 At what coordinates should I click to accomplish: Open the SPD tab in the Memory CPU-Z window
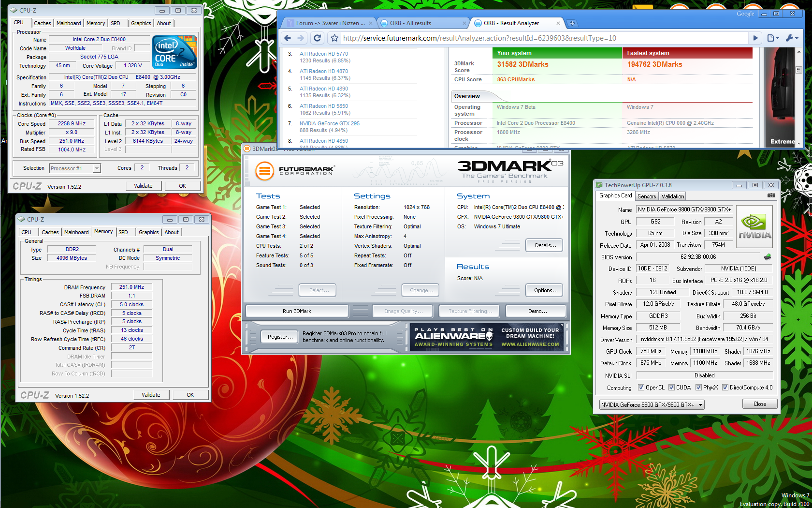click(123, 232)
